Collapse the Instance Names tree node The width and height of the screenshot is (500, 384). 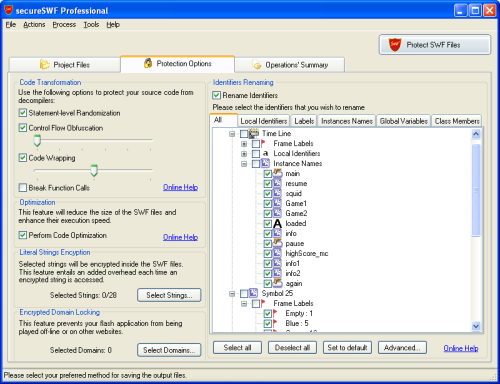coord(244,164)
